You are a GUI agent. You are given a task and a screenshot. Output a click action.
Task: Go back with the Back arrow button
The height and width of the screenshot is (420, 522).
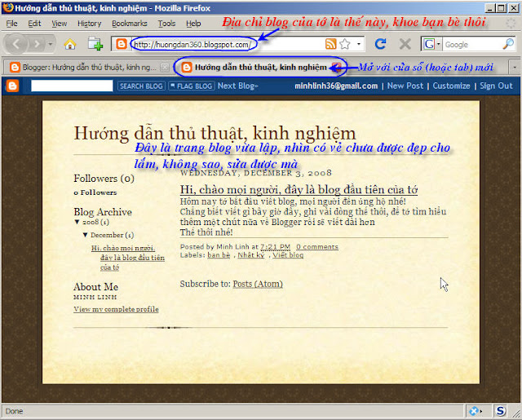tap(15, 43)
